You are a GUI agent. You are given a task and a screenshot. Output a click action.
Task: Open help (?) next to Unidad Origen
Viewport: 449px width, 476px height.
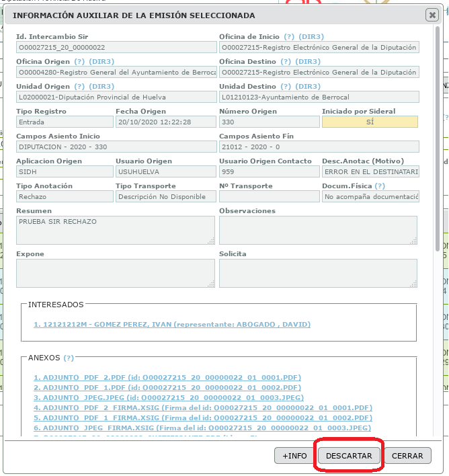79,87
